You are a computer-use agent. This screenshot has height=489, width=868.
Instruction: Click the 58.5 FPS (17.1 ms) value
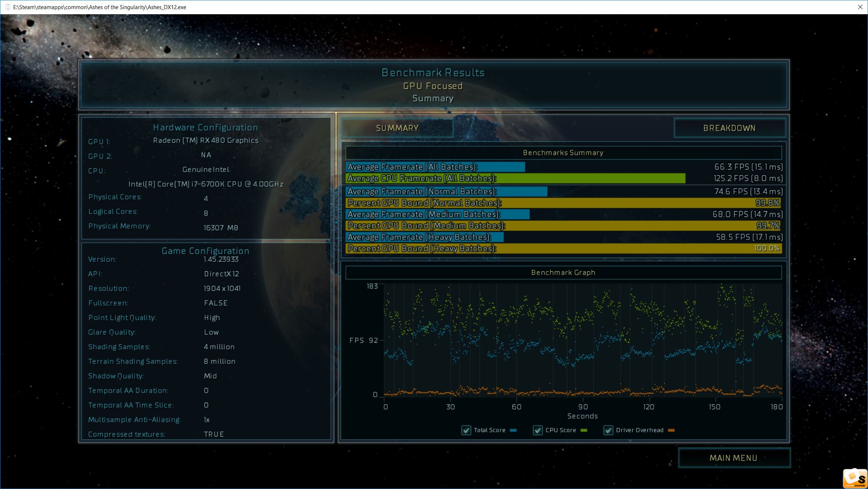click(x=749, y=237)
